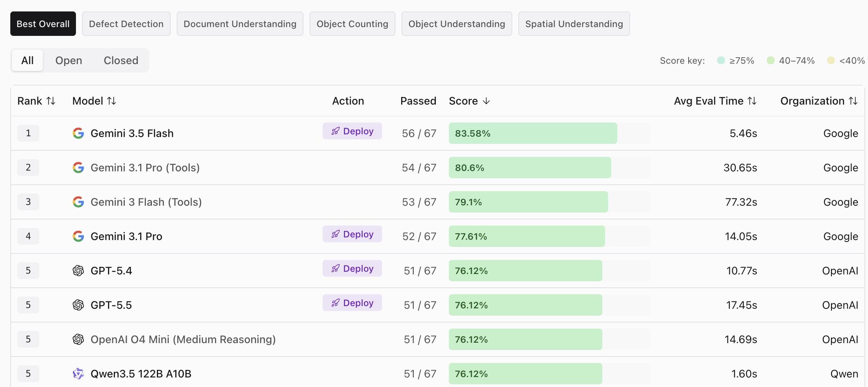
Task: Open the OpenAI O4 Mini (Medium Reasoning) entry
Action: pyautogui.click(x=183, y=339)
